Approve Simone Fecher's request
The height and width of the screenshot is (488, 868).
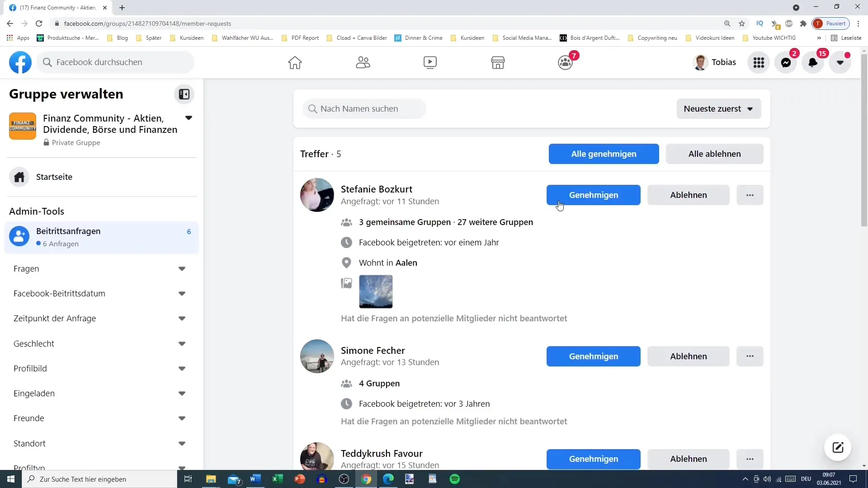pos(593,357)
